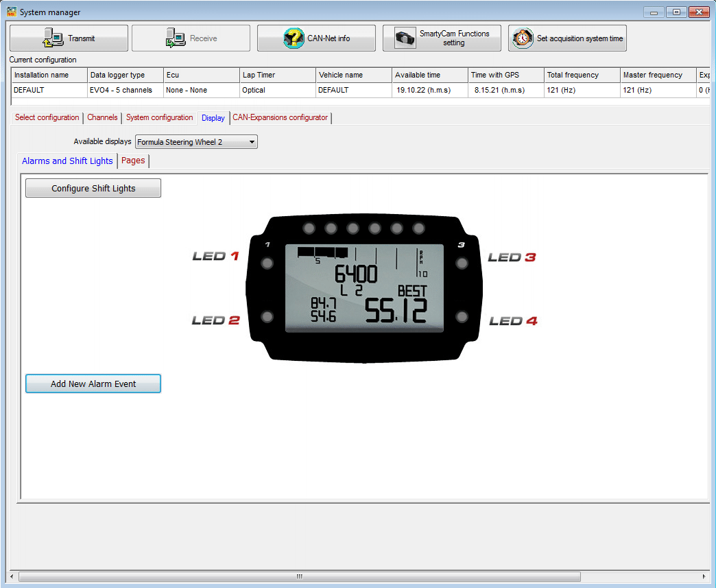The image size is (716, 588).
Task: Click Add New Alarm Event
Action: [93, 384]
